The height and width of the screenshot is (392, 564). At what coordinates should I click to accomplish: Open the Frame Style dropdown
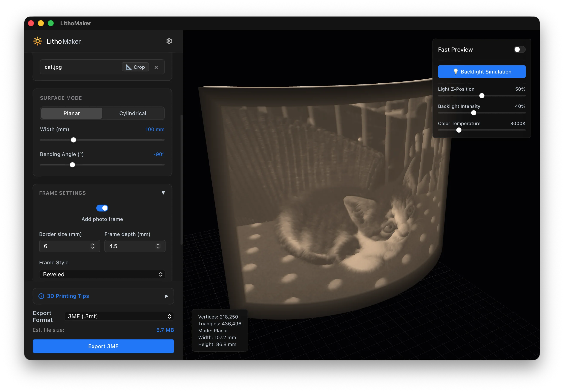tap(102, 274)
